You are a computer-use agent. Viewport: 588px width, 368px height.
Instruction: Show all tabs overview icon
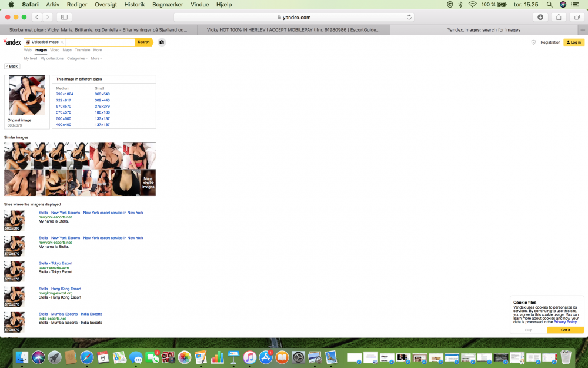point(577,17)
